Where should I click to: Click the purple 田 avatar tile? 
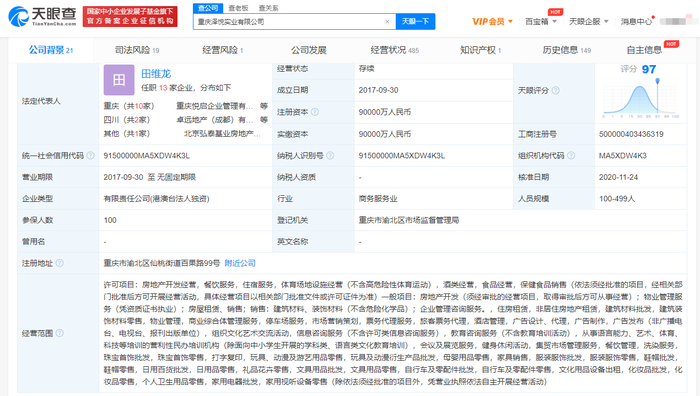click(x=119, y=80)
